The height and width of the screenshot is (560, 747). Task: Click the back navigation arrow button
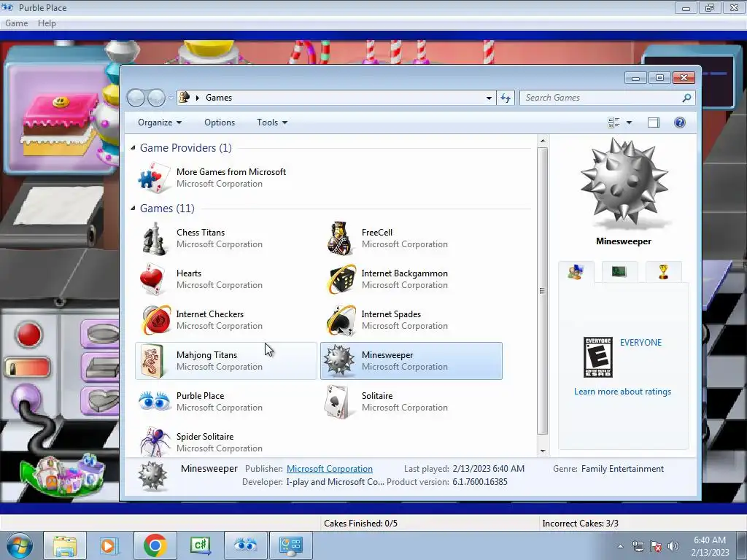point(136,98)
